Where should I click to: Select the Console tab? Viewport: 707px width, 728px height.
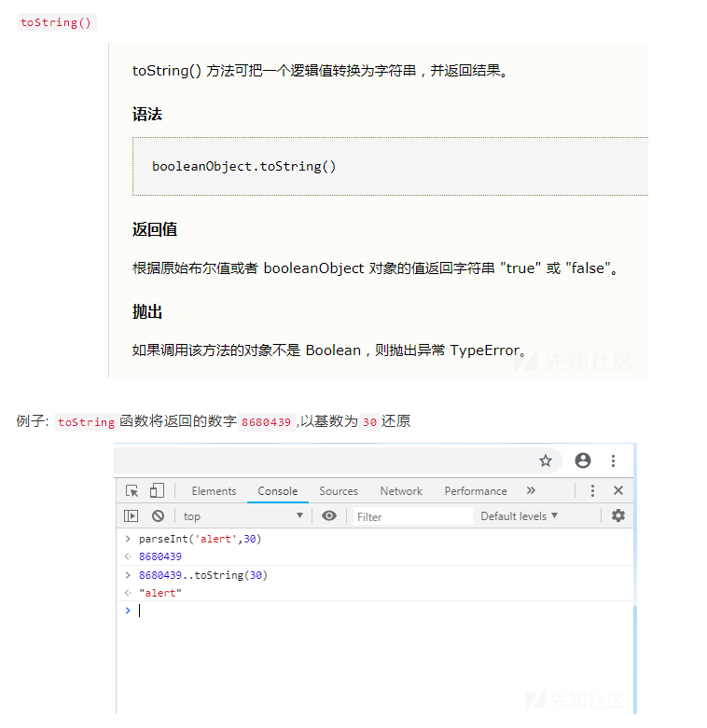[x=278, y=491]
